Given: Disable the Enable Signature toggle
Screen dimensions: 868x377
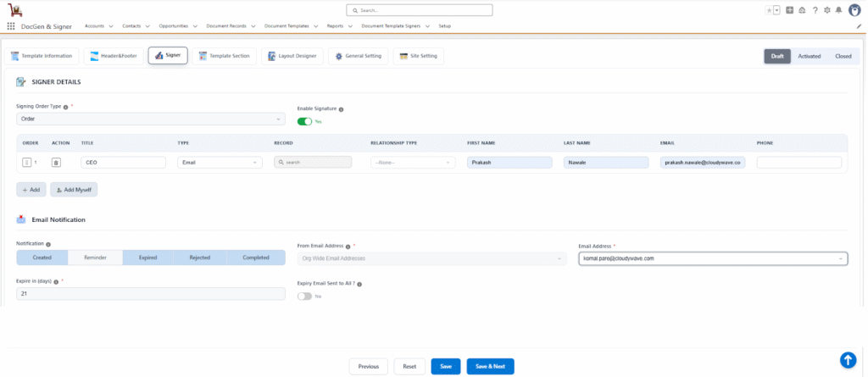Looking at the screenshot, I should [304, 121].
